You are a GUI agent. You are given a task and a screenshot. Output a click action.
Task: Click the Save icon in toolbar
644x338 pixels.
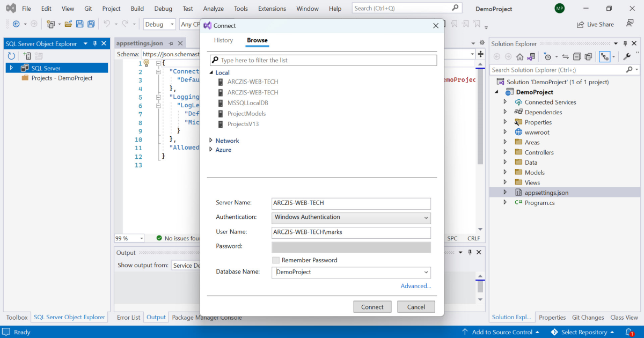click(80, 24)
